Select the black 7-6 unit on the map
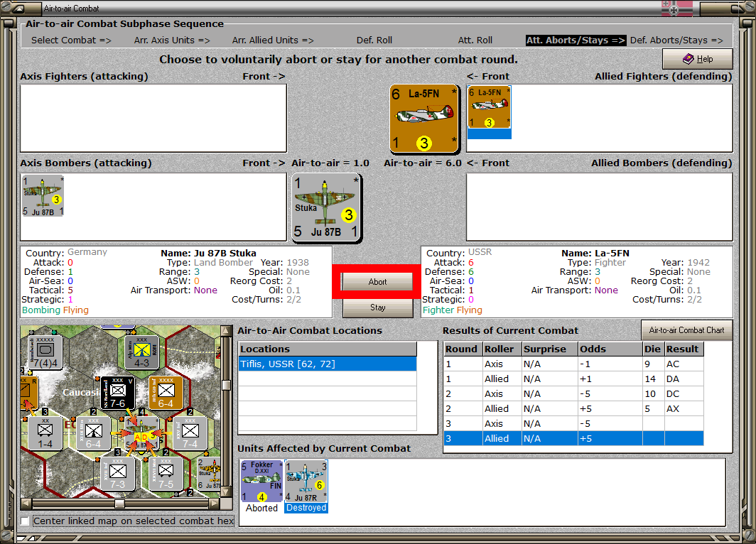Image resolution: width=756 pixels, height=544 pixels. [117, 392]
